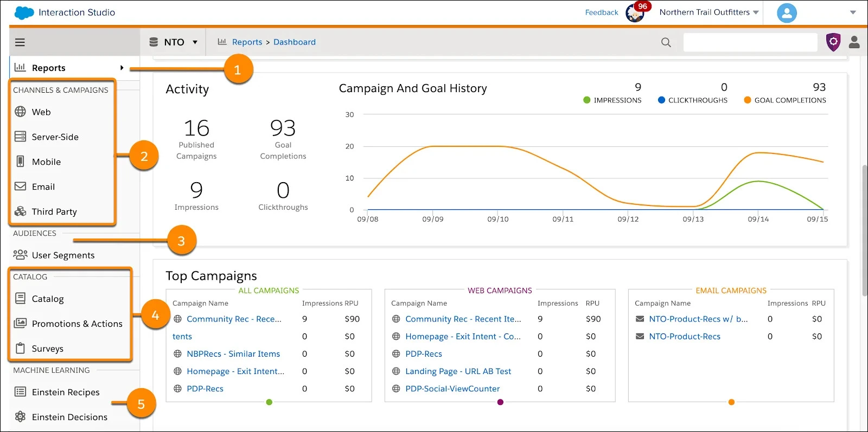Click the hamburger menu icon
The height and width of the screenshot is (432, 868).
click(x=20, y=42)
